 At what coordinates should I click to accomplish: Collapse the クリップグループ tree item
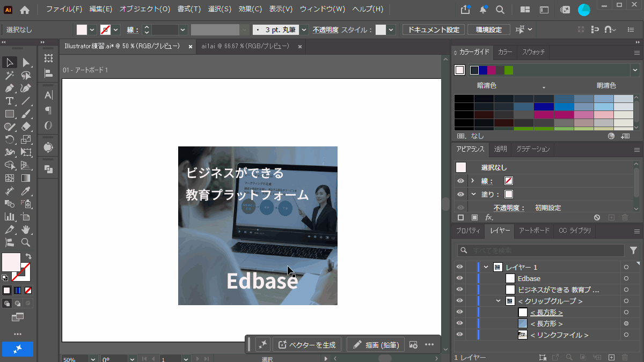coord(498,301)
